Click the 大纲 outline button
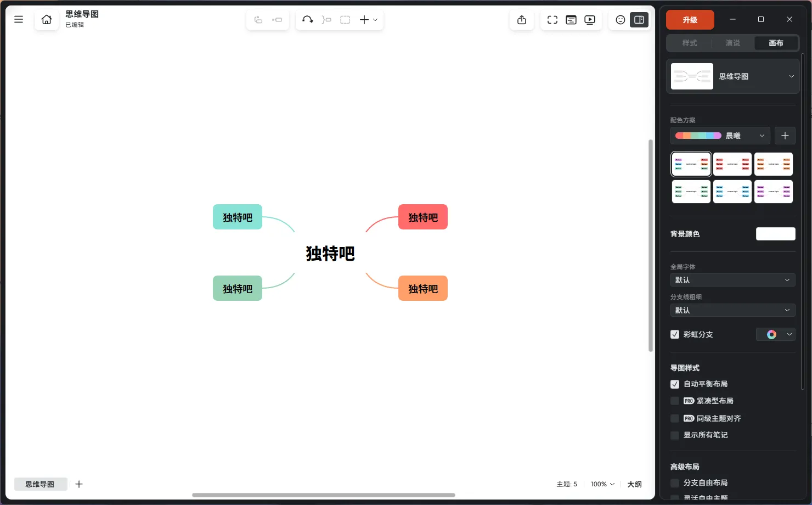 coord(634,484)
